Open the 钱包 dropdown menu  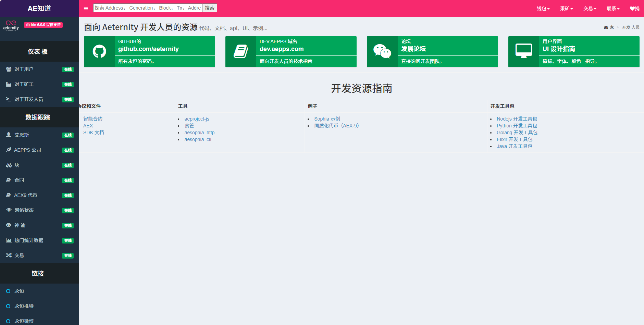543,9
